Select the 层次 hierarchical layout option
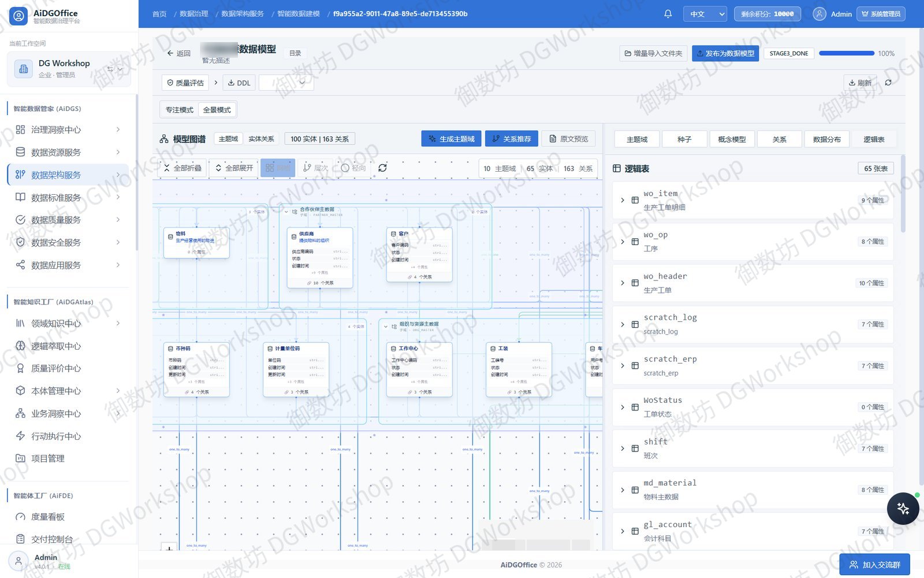 tap(315, 168)
